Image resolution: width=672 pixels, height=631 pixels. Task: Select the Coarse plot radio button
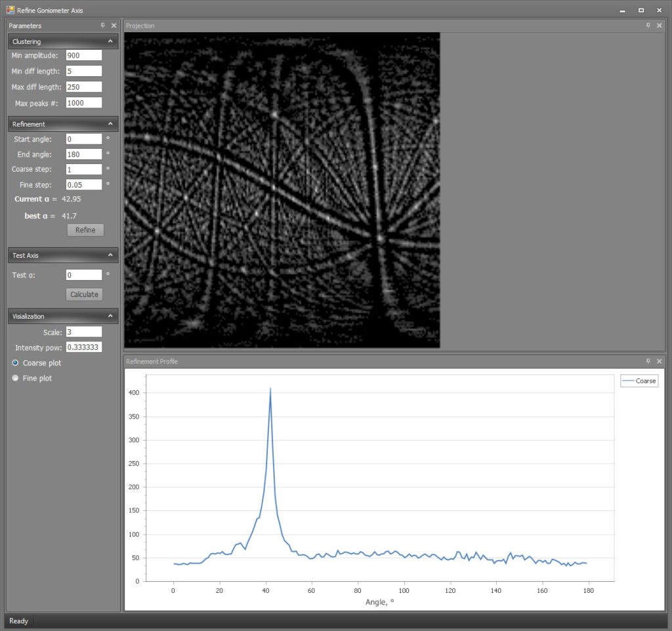click(x=16, y=363)
